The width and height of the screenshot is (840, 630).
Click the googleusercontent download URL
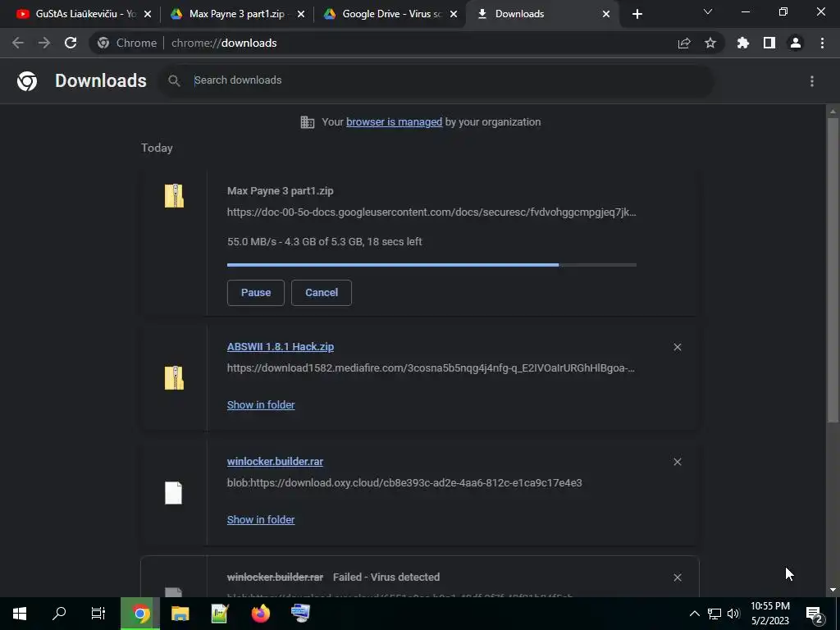click(x=431, y=212)
